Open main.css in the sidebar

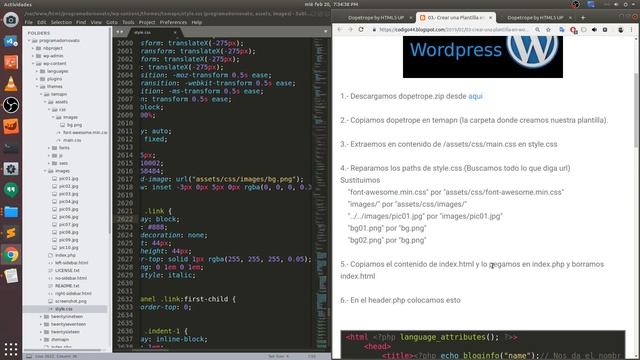pyautogui.click(x=72, y=140)
